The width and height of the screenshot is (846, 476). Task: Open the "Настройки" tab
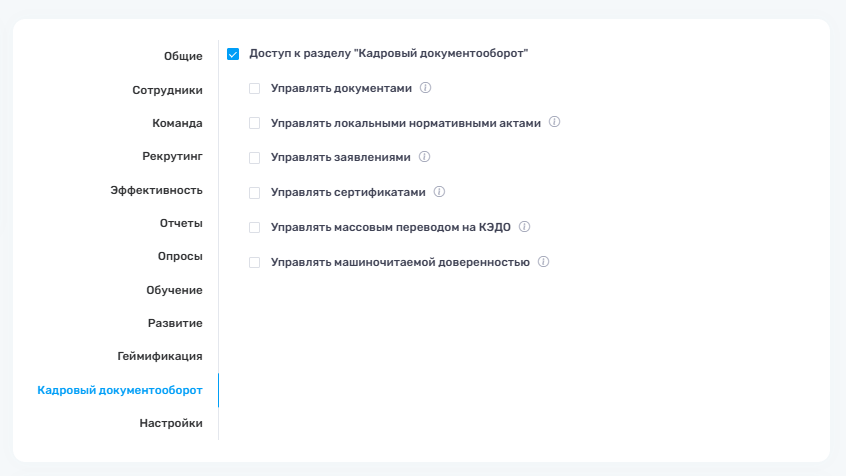click(171, 423)
